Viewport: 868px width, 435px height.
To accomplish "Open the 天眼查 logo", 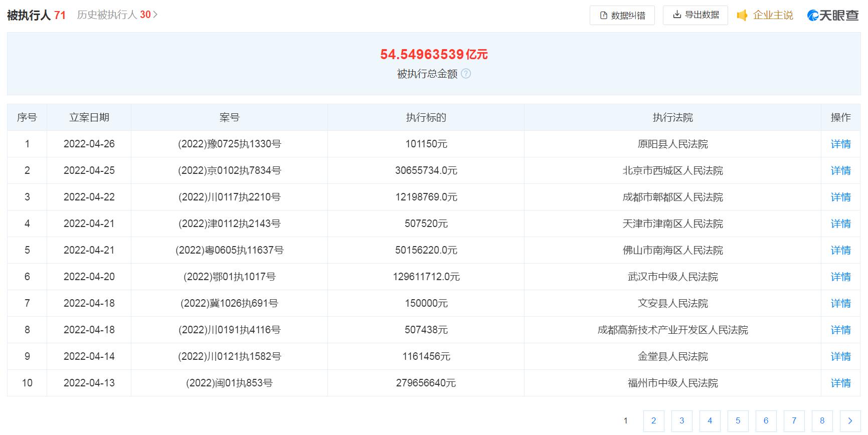I will point(833,16).
